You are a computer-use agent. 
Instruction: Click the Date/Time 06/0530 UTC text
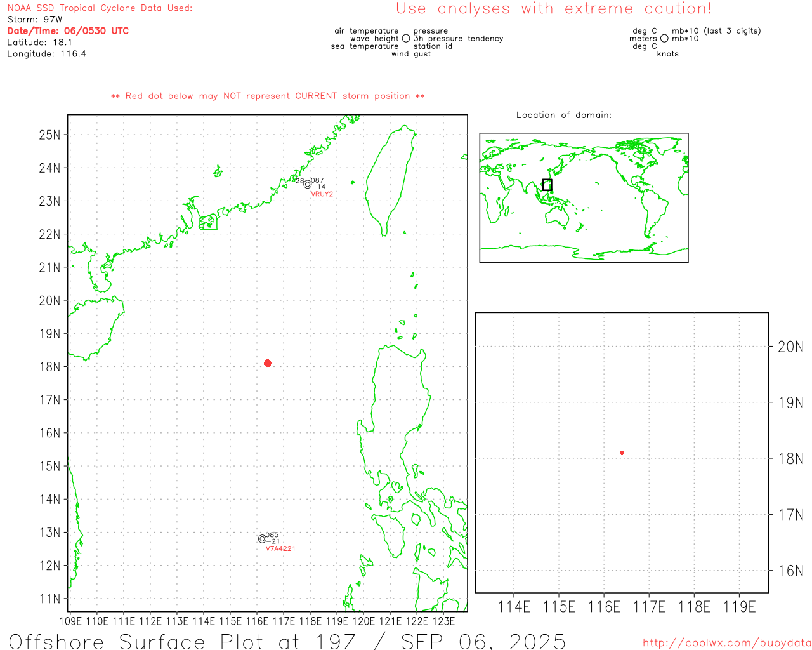[68, 31]
